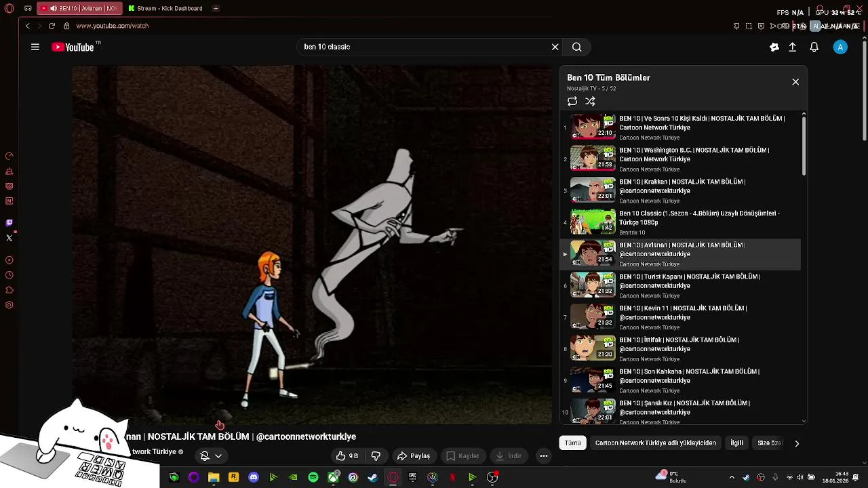
Task: Open more actions three-dot menu
Action: click(x=544, y=456)
